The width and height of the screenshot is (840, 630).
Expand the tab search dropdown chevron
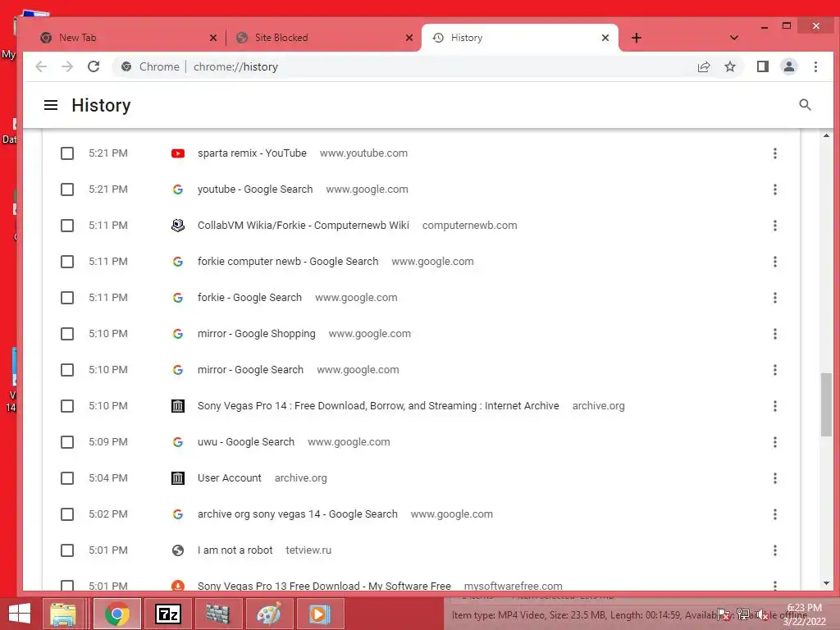point(734,38)
